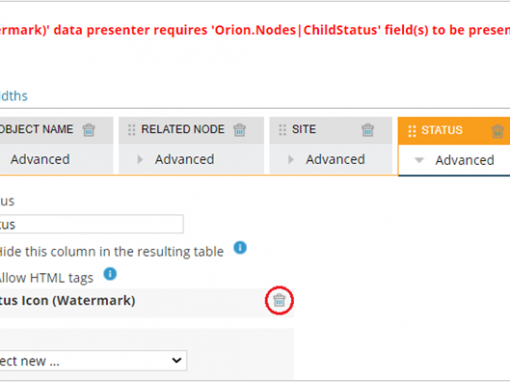
Task: Remove the Related Node column with trash icon
Action: 239,130
